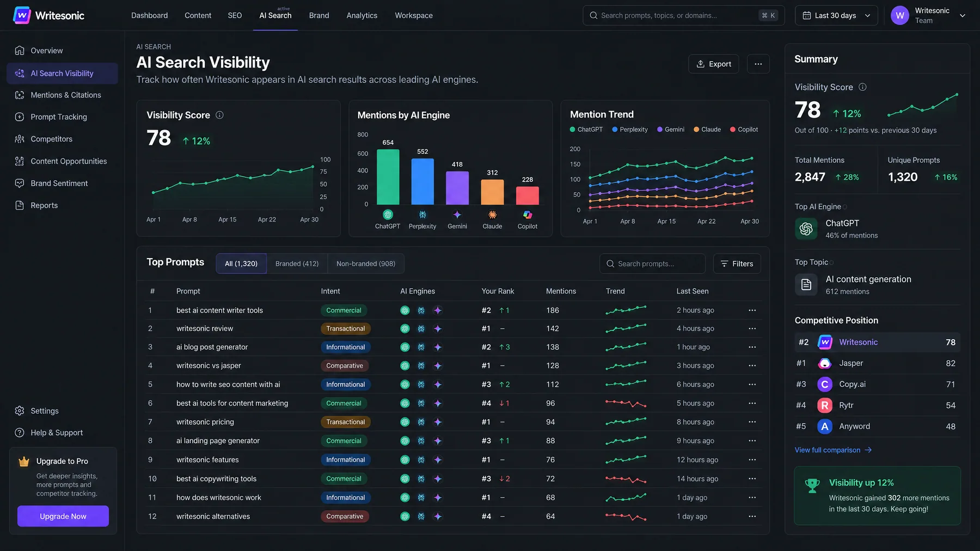Image resolution: width=980 pixels, height=551 pixels.
Task: Toggle Perplexity series in Mention Trend legend
Action: pos(630,130)
